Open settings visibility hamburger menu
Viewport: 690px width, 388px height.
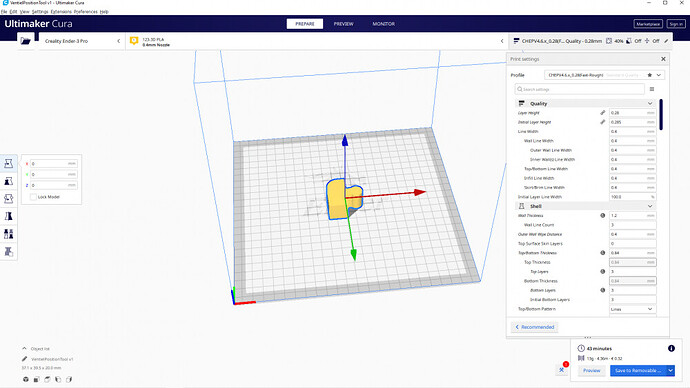(x=652, y=89)
